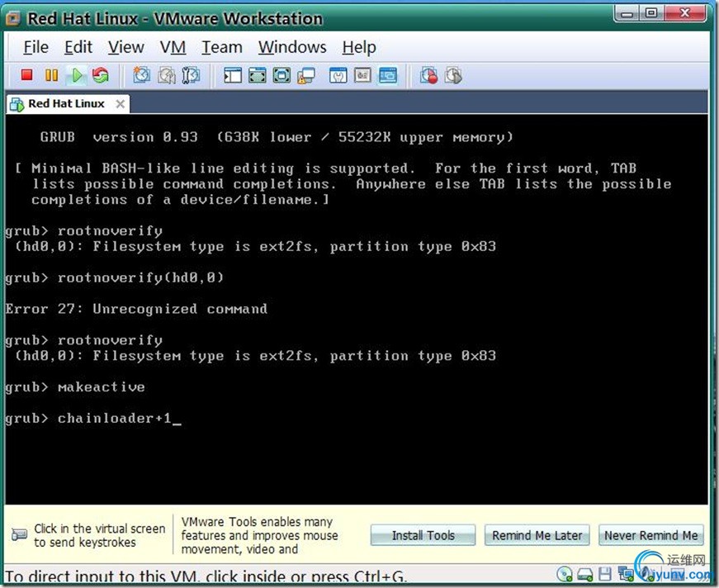Viewport: 719px width, 588px height.
Task: Click the 'makeactive' grub command line
Action: click(x=75, y=387)
